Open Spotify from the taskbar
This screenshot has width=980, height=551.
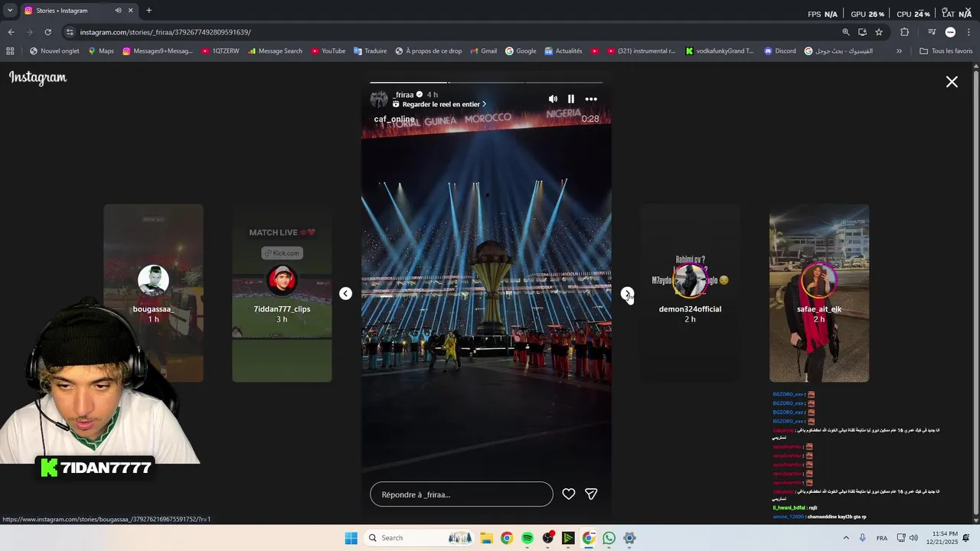pyautogui.click(x=528, y=538)
